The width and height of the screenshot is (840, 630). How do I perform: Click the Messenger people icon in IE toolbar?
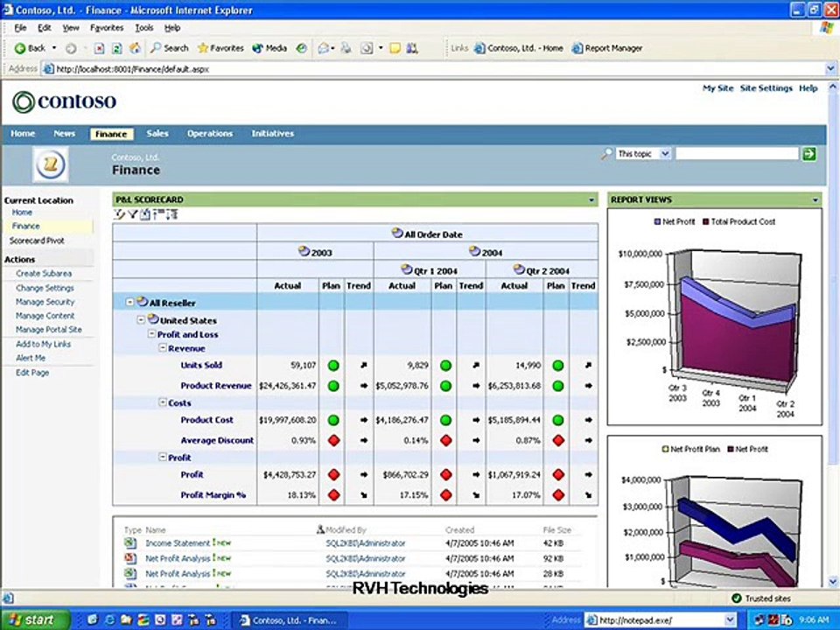[x=412, y=48]
